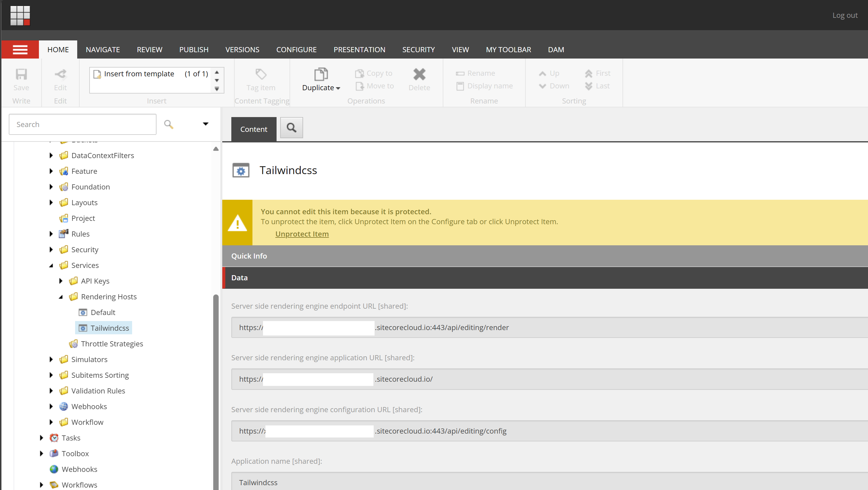Open the red hamburger menu
Image resolution: width=868 pixels, height=490 pixels.
[20, 49]
